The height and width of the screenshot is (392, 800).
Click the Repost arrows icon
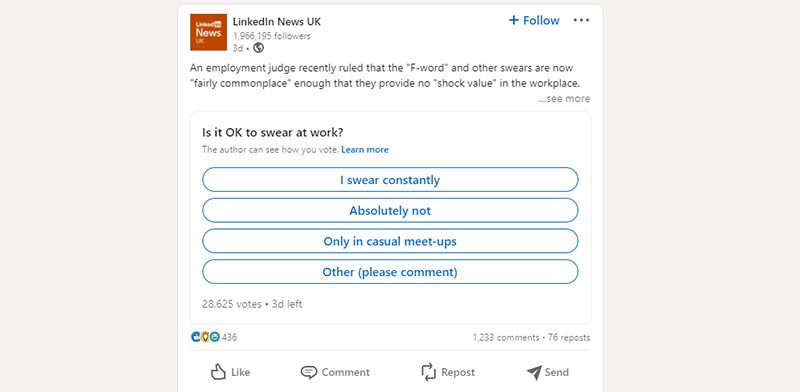click(429, 372)
